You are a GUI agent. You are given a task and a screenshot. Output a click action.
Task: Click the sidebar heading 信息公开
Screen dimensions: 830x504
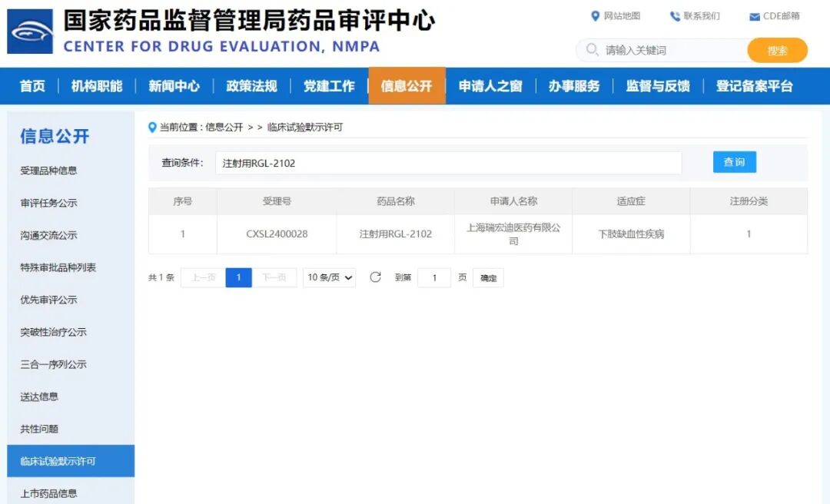(55, 136)
